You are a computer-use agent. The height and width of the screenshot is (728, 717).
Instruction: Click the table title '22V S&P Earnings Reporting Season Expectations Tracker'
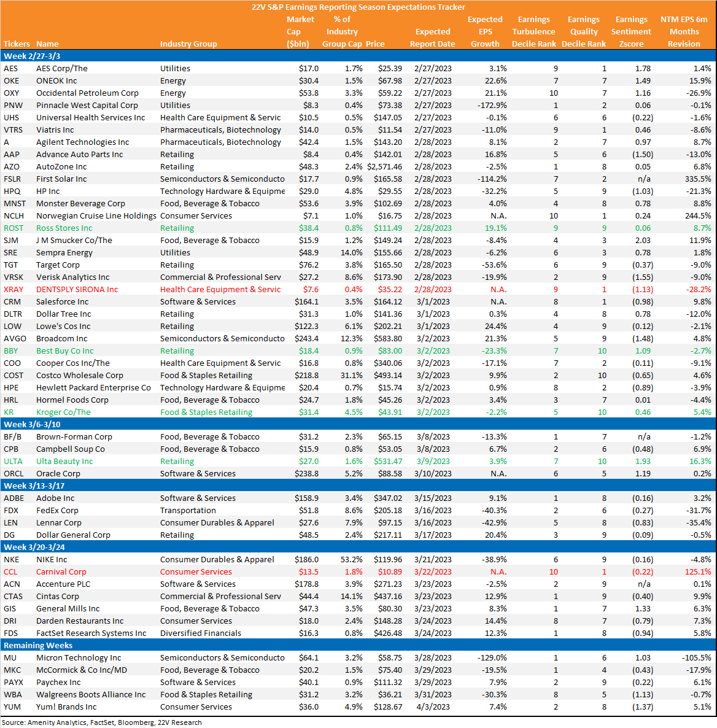click(358, 7)
